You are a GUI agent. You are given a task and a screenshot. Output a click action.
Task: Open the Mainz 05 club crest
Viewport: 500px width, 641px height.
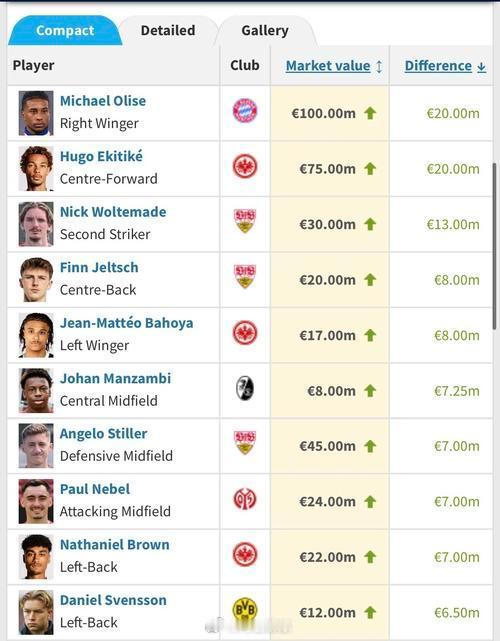coord(244,499)
